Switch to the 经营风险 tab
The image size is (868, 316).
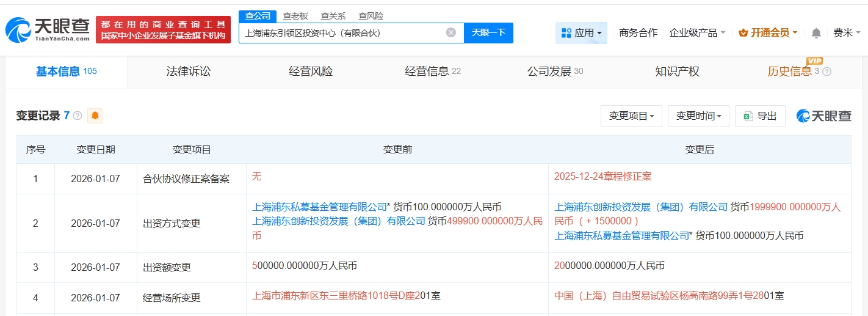pyautogui.click(x=311, y=72)
